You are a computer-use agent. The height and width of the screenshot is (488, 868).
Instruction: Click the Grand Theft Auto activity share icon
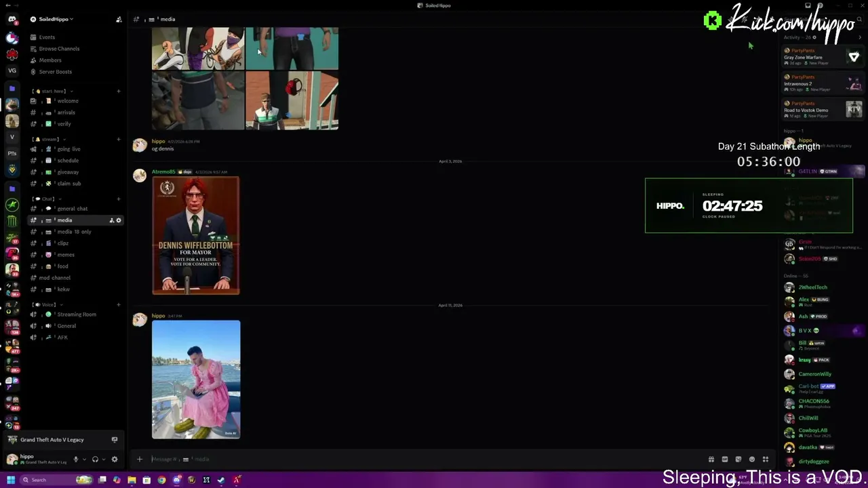pos(114,440)
